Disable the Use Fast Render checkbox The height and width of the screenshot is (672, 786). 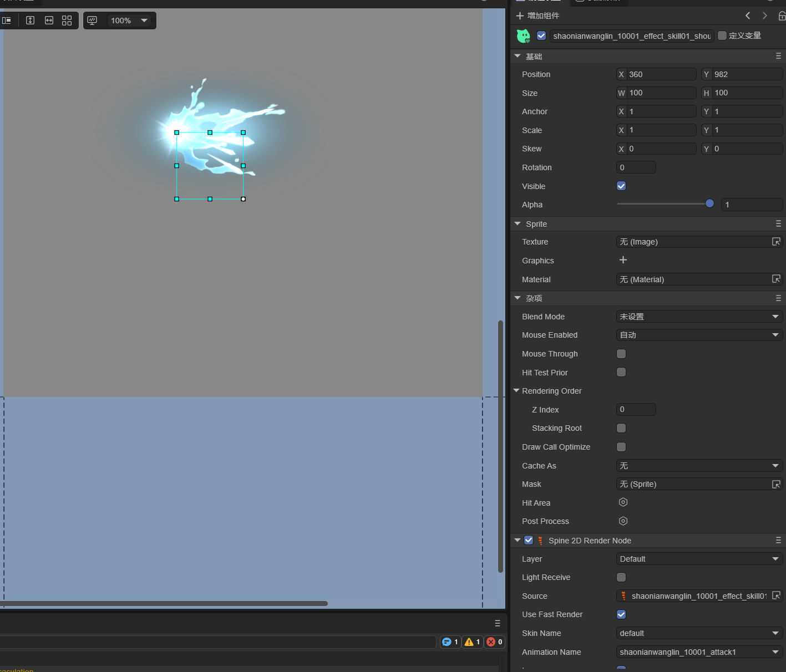[621, 614]
